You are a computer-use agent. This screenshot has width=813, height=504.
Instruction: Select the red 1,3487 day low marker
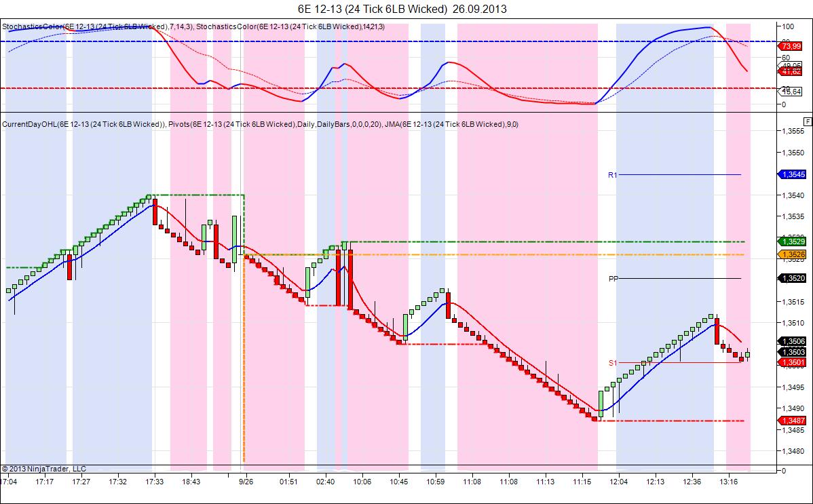[x=792, y=421]
